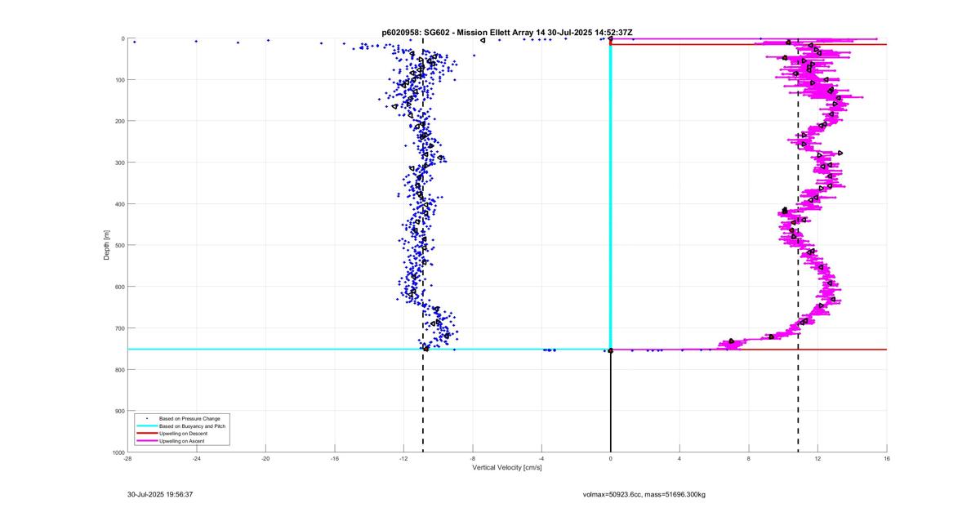Click the x-axis tick label '-28'
Image resolution: width=980 pixels, height=508 pixels.
[x=127, y=458]
